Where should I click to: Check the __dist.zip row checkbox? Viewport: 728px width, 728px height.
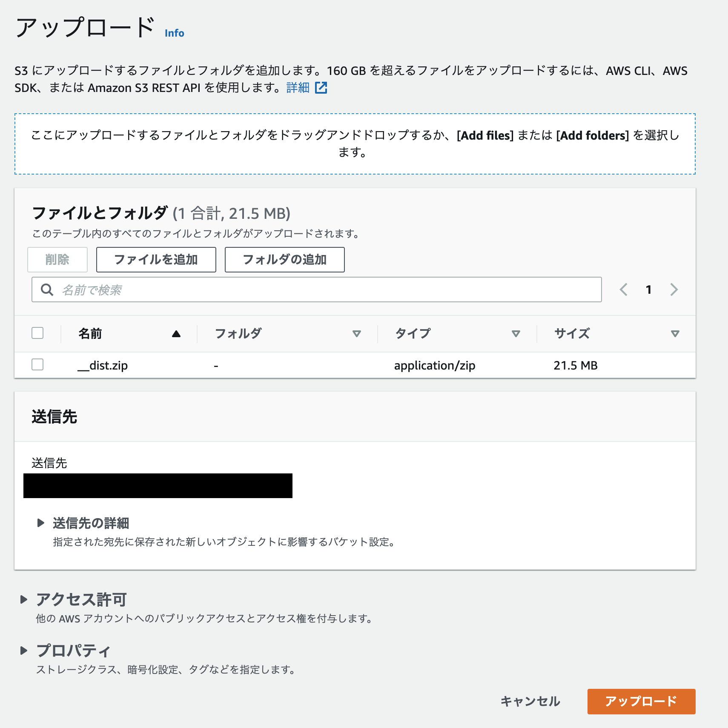pyautogui.click(x=37, y=365)
